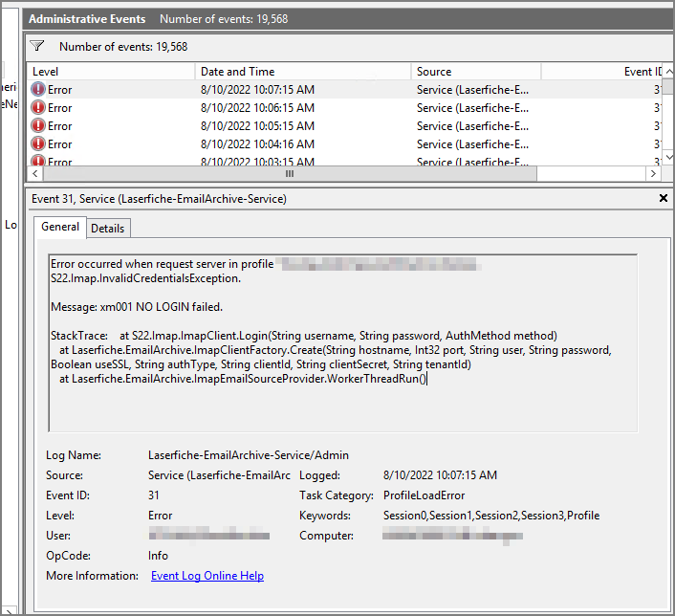The image size is (675, 616).
Task: Click the horizontal scroll left arrow
Action: (x=34, y=173)
